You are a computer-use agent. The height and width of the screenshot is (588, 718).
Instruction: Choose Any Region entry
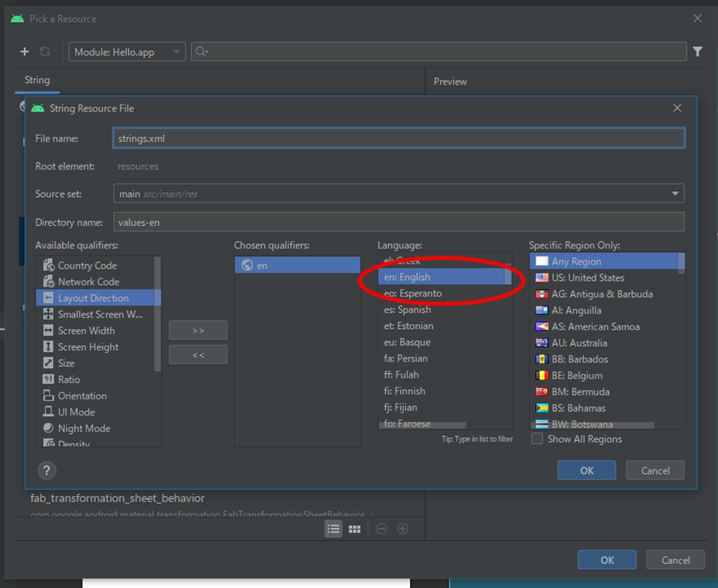point(605,261)
